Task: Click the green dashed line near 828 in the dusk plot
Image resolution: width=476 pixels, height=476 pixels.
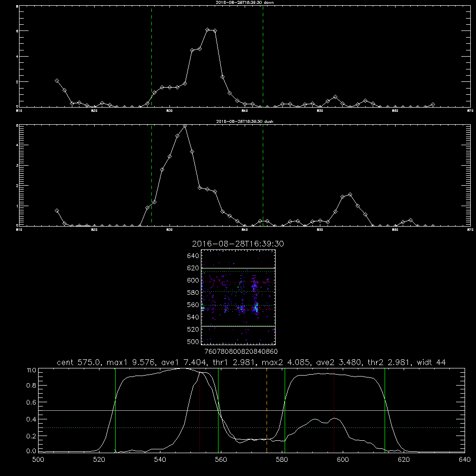Action: pyautogui.click(x=151, y=175)
